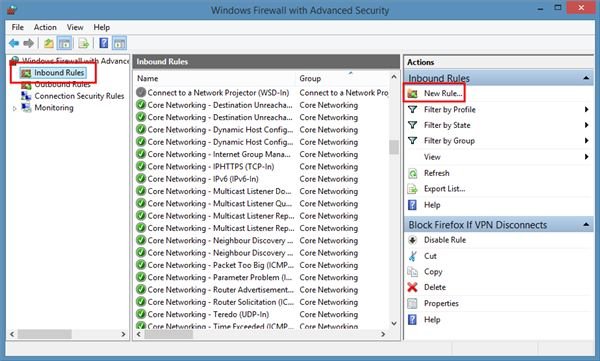Open the Filter by Profile submenu arrow

586,109
